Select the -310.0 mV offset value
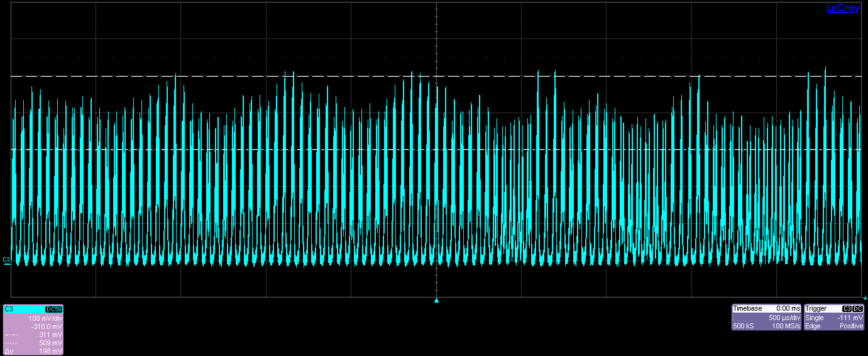The height and width of the screenshot is (356, 868). pos(47,327)
